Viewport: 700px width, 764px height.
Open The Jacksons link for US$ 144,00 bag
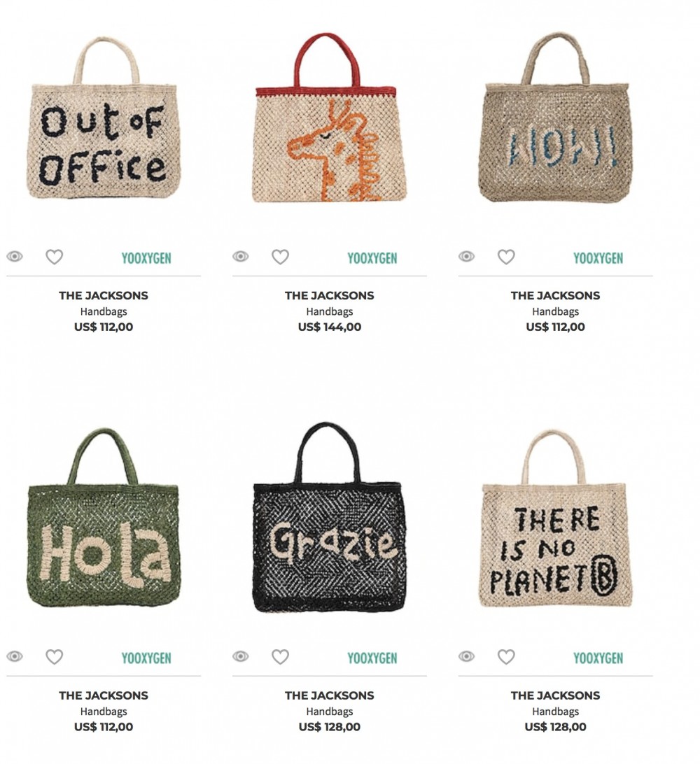pos(330,295)
